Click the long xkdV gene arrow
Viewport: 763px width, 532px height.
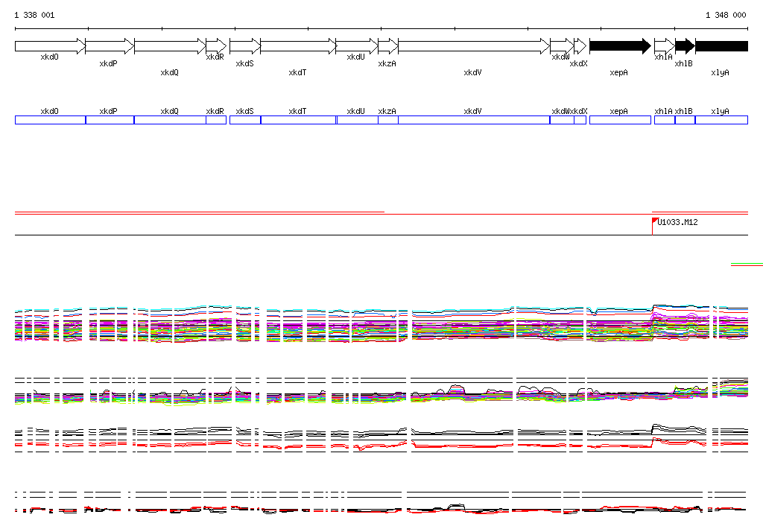tap(474, 46)
